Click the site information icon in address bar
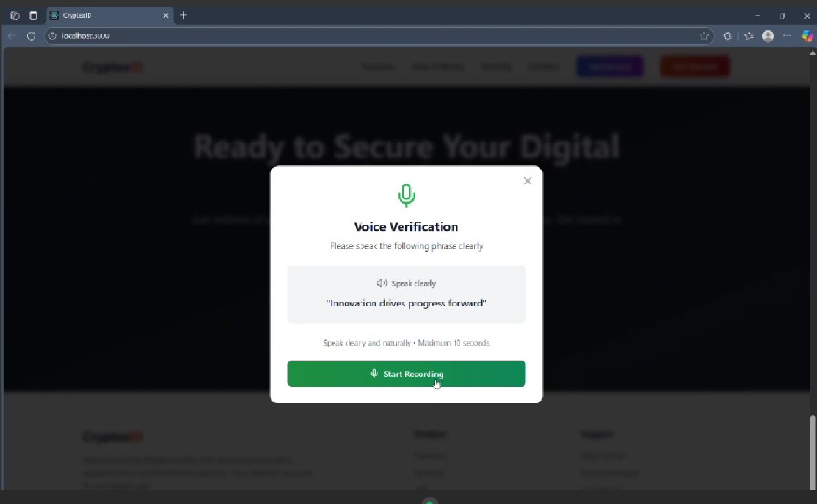 pos(52,36)
